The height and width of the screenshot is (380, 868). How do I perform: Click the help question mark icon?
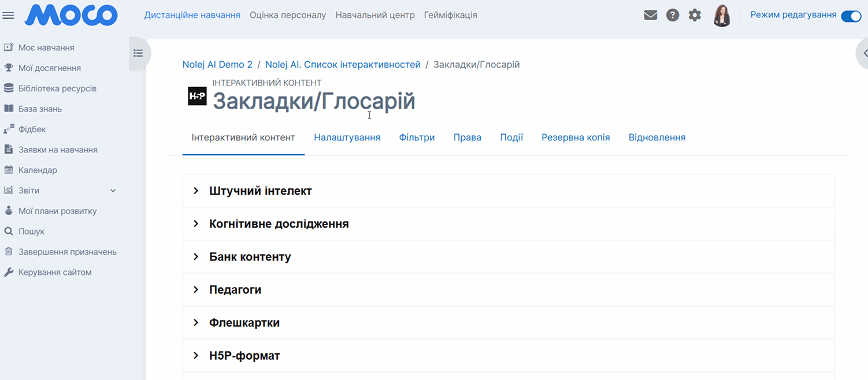pyautogui.click(x=672, y=16)
